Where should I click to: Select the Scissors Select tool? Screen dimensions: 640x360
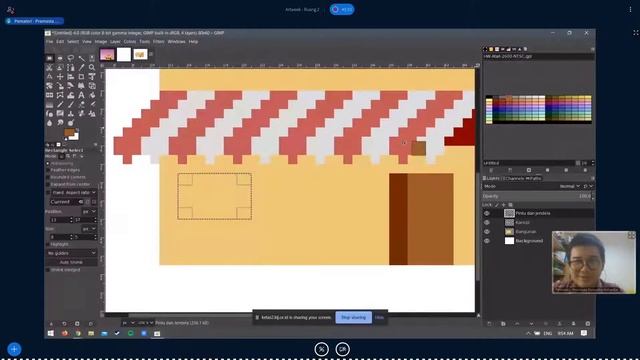49,67
